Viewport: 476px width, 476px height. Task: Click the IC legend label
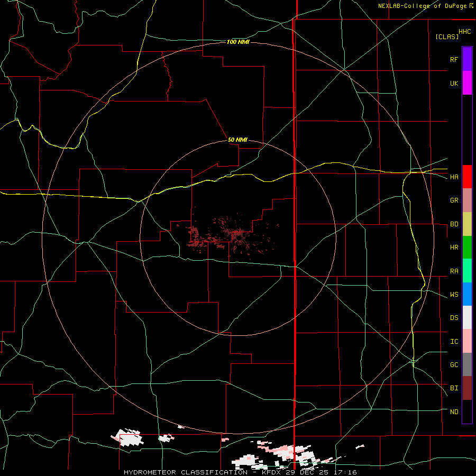(x=454, y=342)
